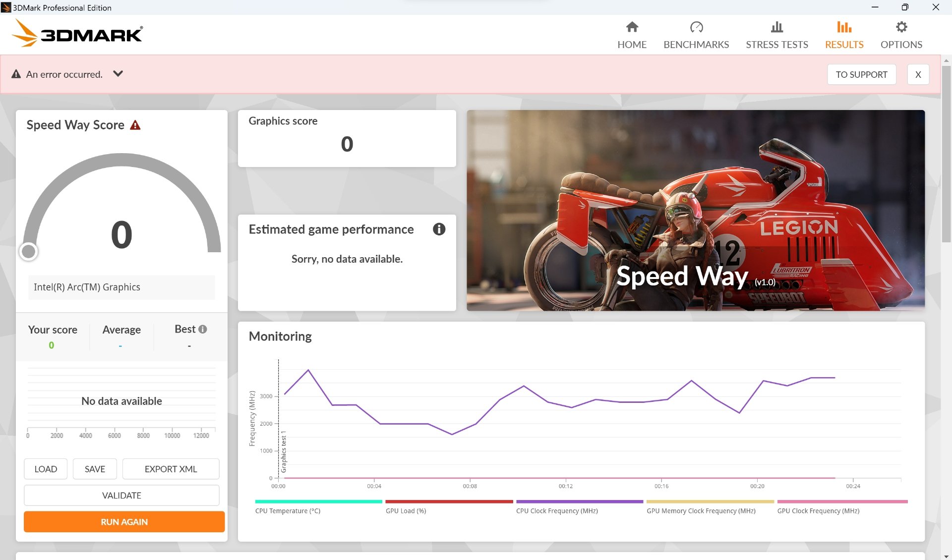Click the Speed Way benchmark image
952x560 pixels.
point(696,211)
